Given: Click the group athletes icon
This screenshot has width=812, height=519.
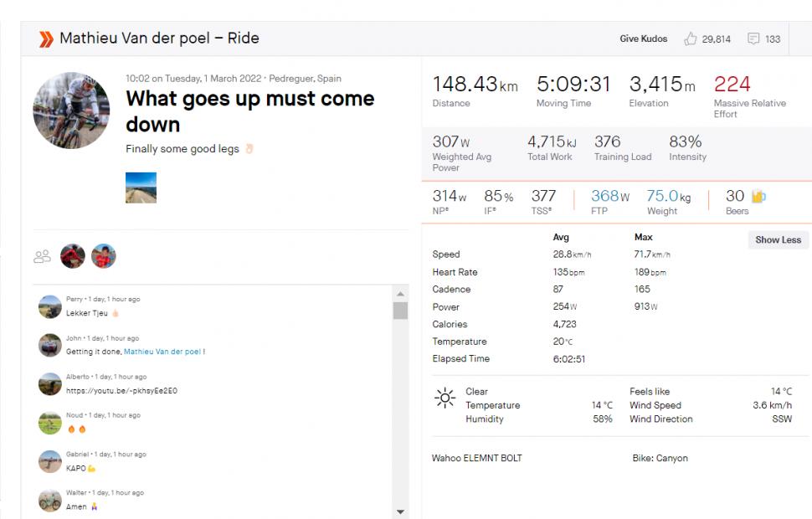Looking at the screenshot, I should (42, 256).
